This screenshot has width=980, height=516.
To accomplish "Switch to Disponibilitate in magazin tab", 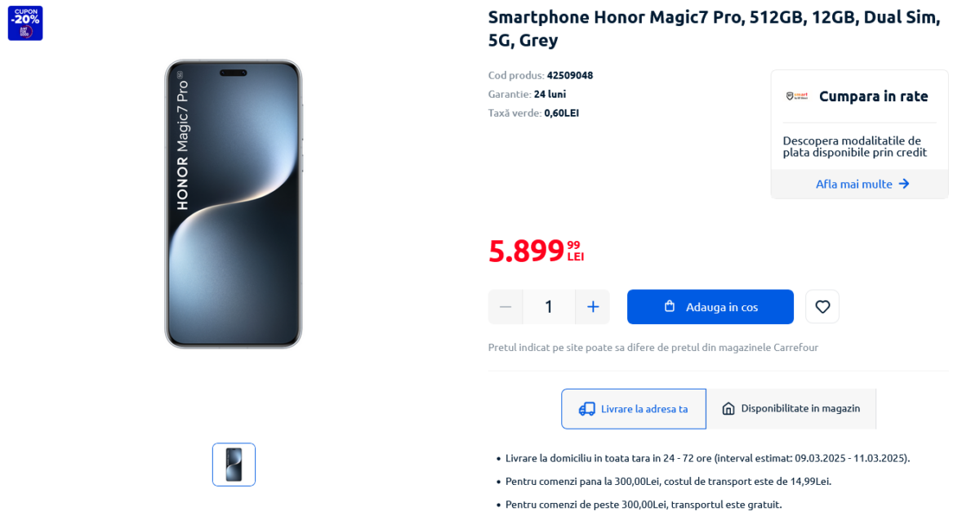I will 791,409.
